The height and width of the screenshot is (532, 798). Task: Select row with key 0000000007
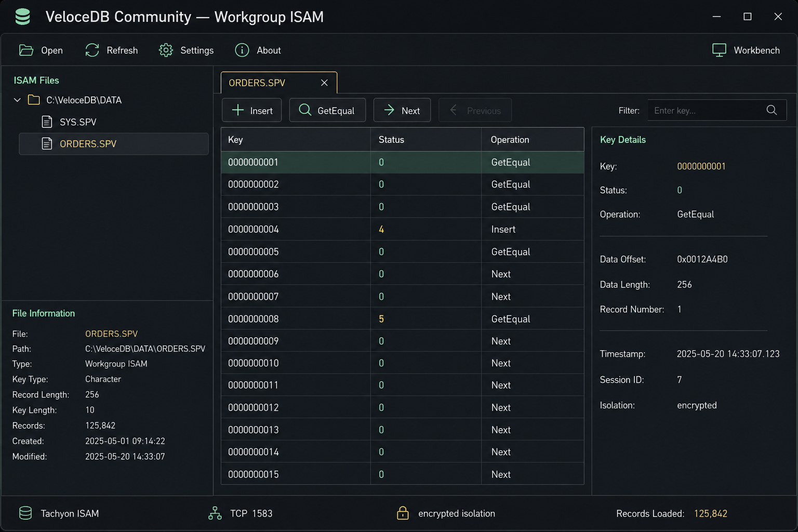click(x=403, y=296)
